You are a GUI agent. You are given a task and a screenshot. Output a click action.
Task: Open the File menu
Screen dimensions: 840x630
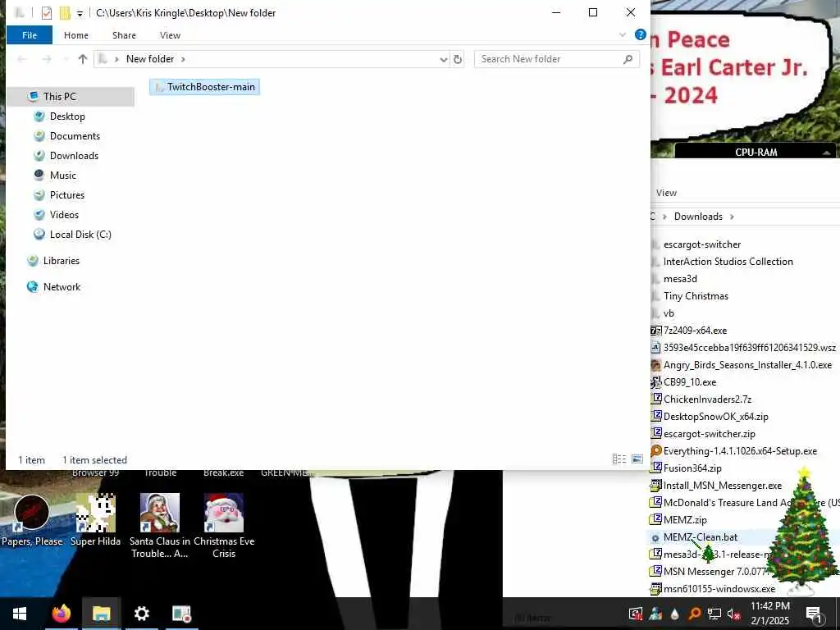pos(30,34)
